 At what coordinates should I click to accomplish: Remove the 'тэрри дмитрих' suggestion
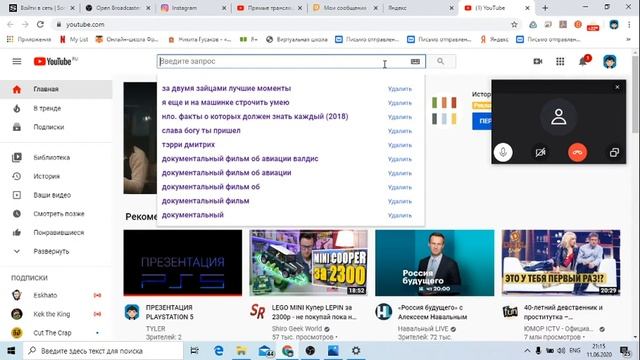(400, 145)
